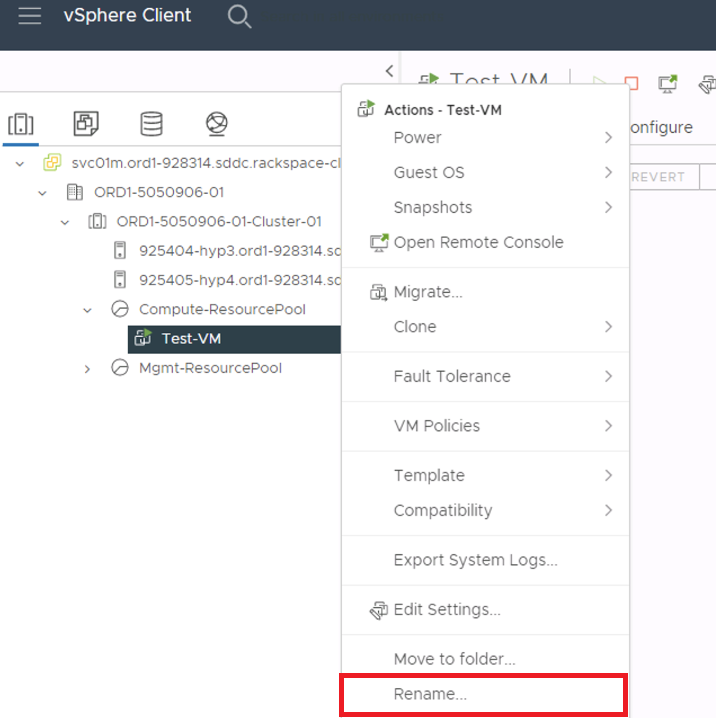Select the ORD1-5050906-01 datacenter
This screenshot has width=716, height=718.
coord(159,192)
